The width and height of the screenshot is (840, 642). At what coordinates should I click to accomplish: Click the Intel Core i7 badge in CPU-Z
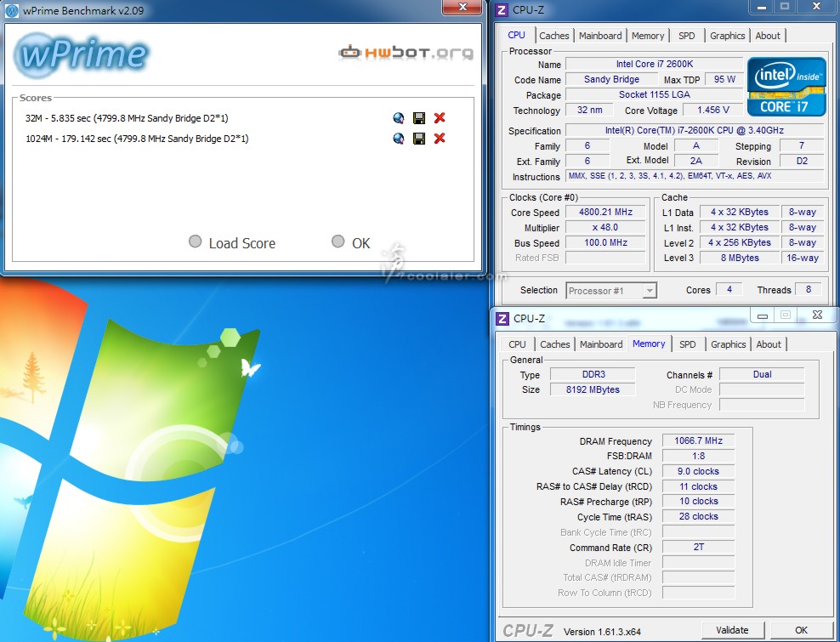[x=786, y=87]
